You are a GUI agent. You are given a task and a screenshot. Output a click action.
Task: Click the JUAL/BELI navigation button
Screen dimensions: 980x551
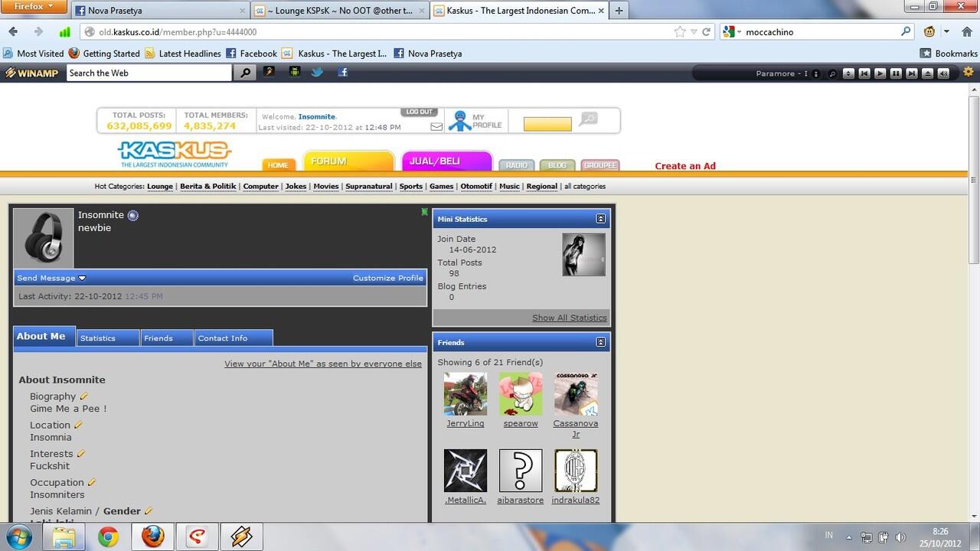pos(446,161)
